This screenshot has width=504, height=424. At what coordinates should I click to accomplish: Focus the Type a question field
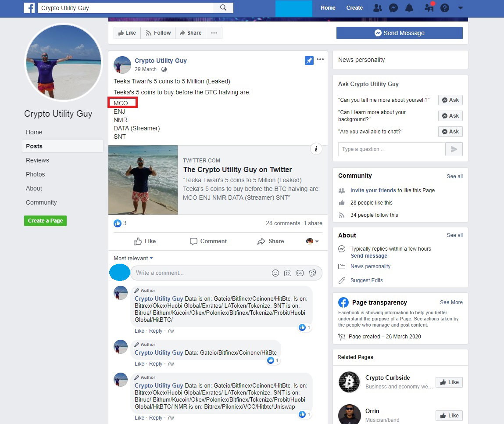pos(392,149)
